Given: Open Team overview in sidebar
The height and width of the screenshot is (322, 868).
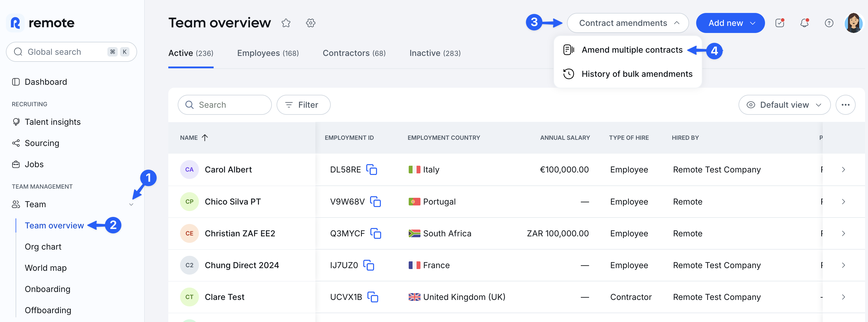Looking at the screenshot, I should click(x=54, y=225).
